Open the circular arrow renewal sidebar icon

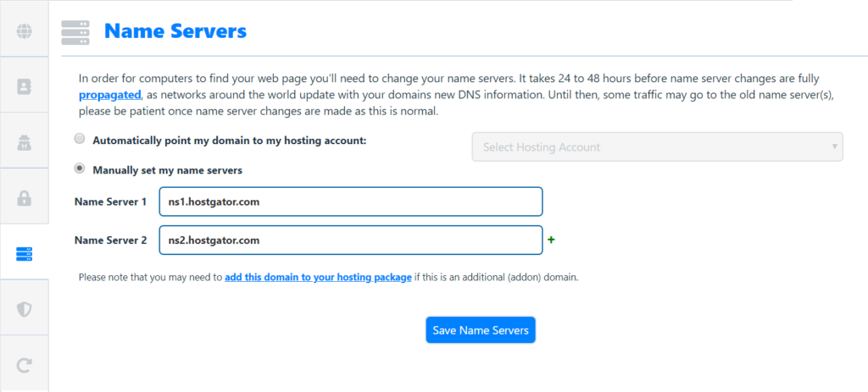pos(25,365)
